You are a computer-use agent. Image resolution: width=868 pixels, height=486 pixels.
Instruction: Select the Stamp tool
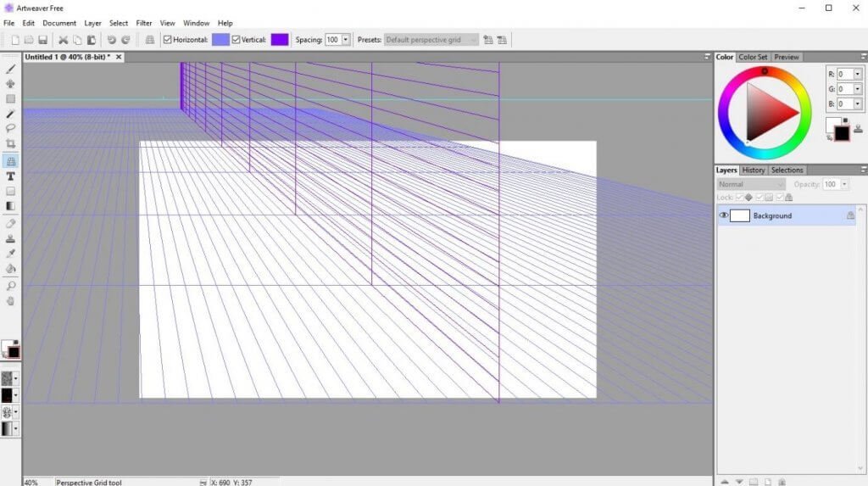point(10,239)
